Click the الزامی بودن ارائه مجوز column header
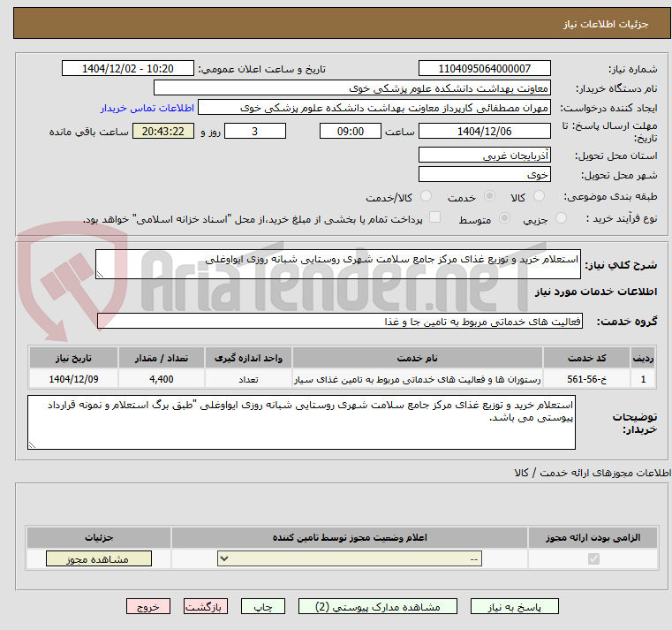 point(593,537)
